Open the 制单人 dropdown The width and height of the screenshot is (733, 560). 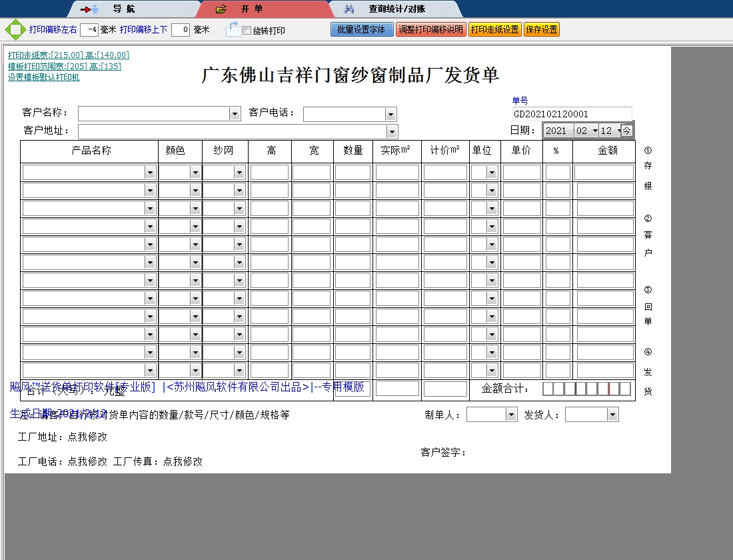click(511, 415)
